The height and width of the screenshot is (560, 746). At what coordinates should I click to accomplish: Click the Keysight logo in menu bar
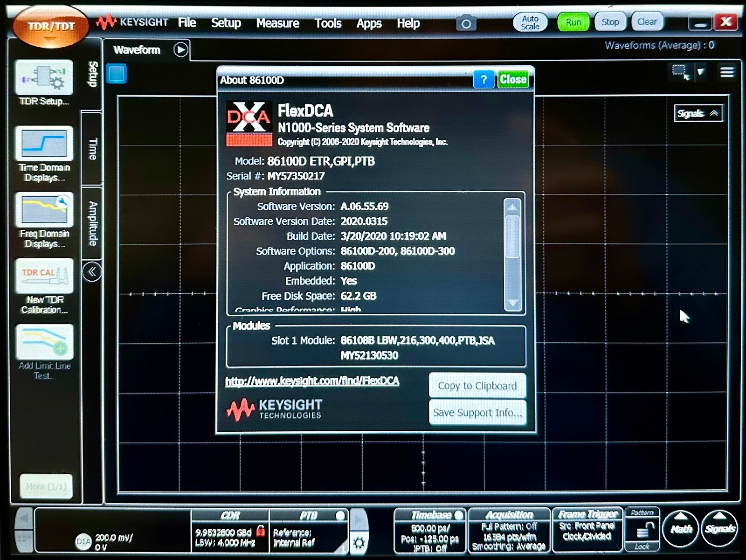click(132, 22)
